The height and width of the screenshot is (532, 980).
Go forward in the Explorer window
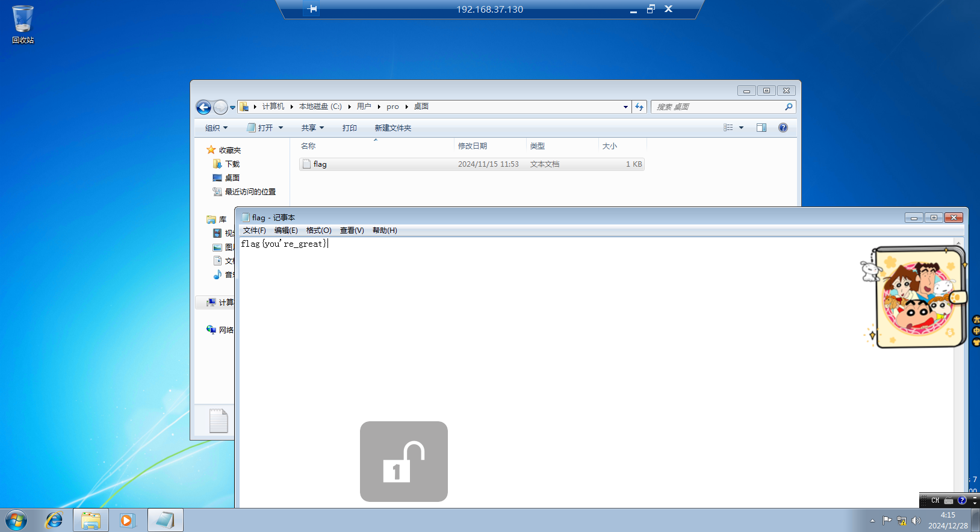(220, 107)
